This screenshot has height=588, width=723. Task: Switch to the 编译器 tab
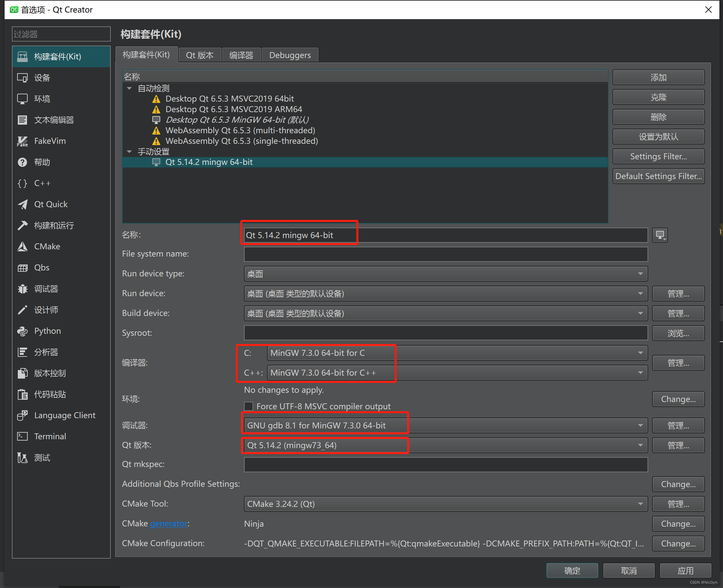click(x=241, y=55)
